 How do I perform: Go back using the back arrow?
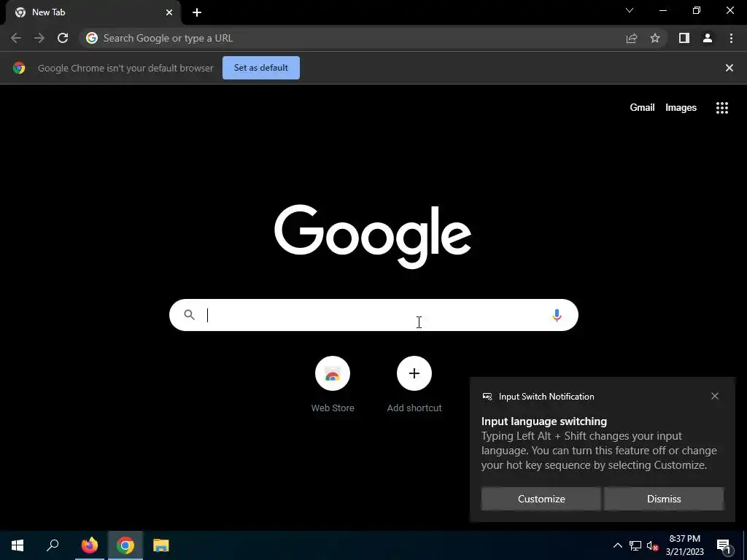pyautogui.click(x=16, y=38)
